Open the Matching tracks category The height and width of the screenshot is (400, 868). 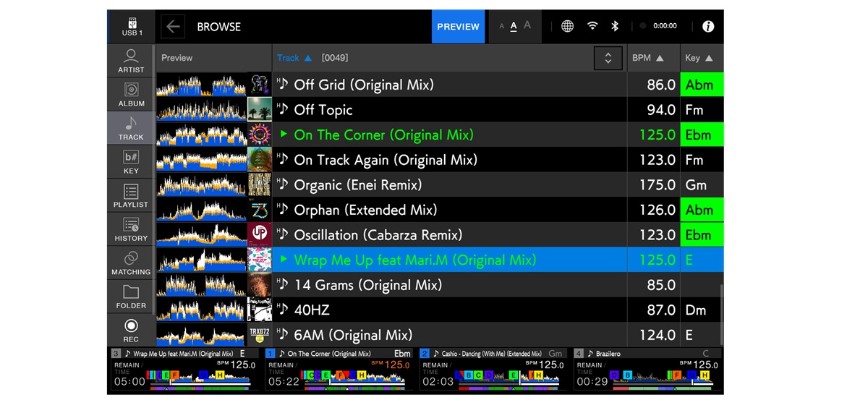point(131,263)
